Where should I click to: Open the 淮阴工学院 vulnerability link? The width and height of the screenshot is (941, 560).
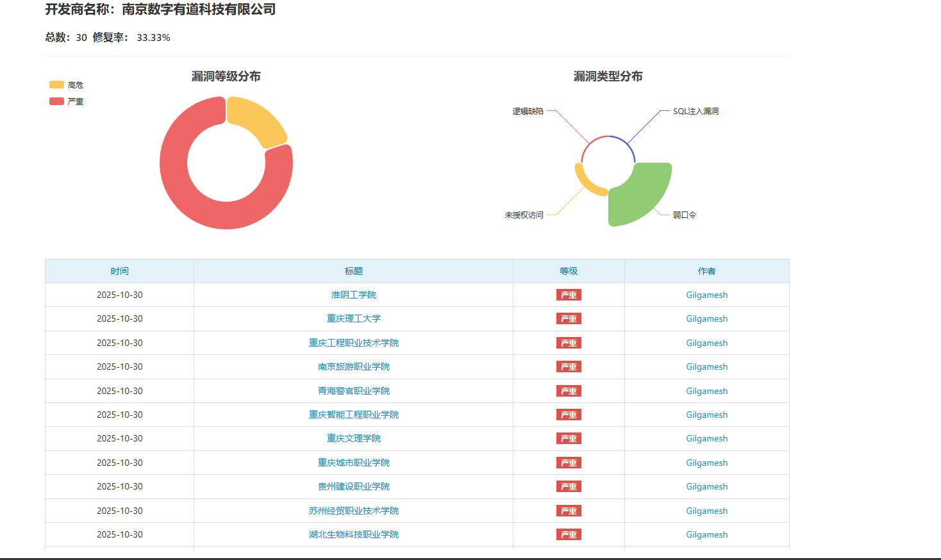[x=353, y=295]
